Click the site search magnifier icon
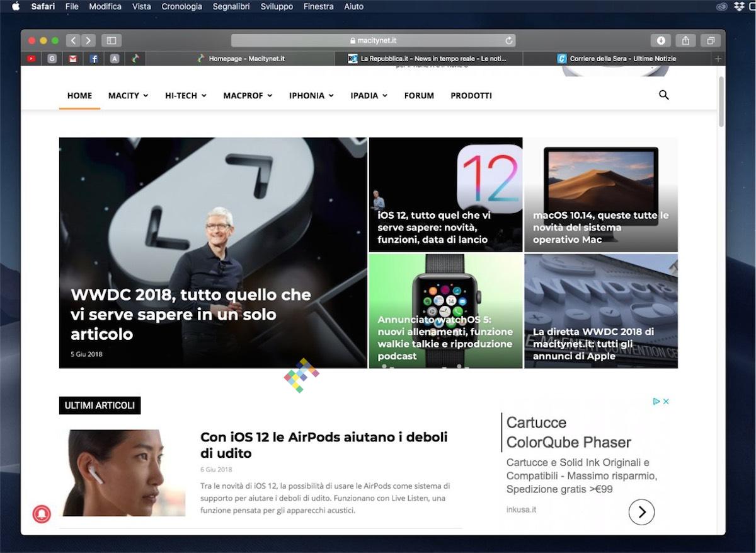Image resolution: width=756 pixels, height=553 pixels. (x=663, y=95)
